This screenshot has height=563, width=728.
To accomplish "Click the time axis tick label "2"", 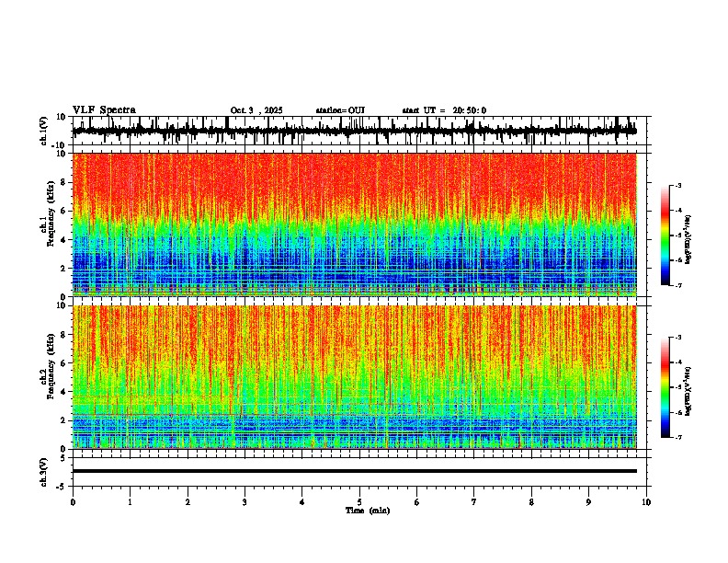I will click(x=188, y=502).
